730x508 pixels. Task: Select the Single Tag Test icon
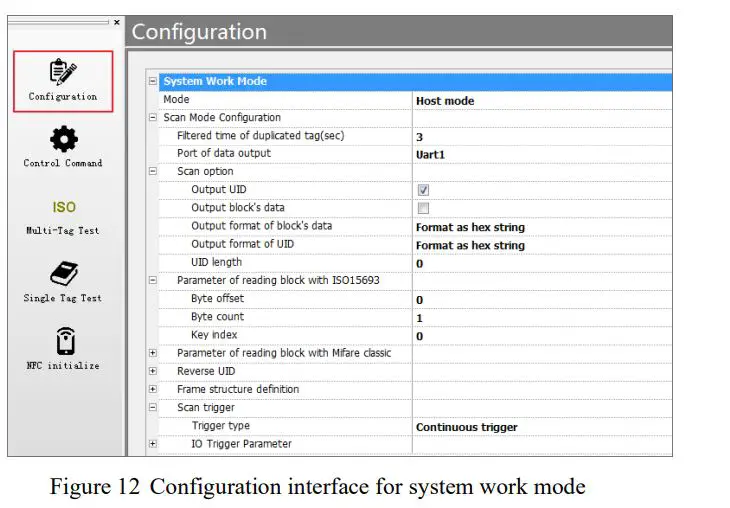tap(63, 273)
